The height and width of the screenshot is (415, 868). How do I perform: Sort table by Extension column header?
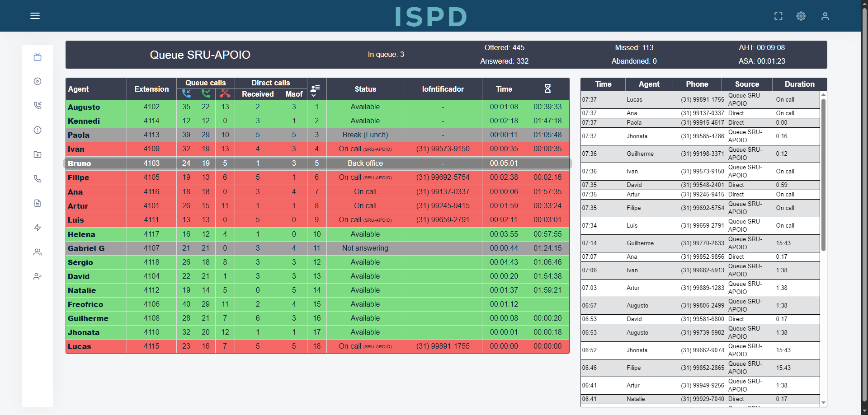[x=151, y=89]
